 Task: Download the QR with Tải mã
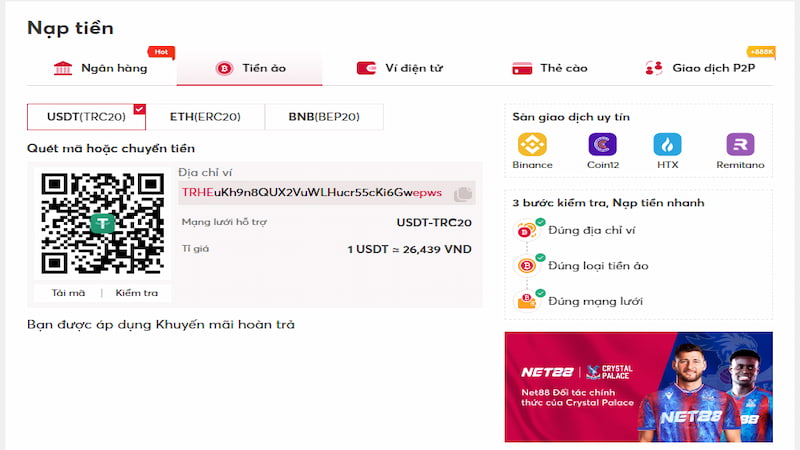click(68, 293)
